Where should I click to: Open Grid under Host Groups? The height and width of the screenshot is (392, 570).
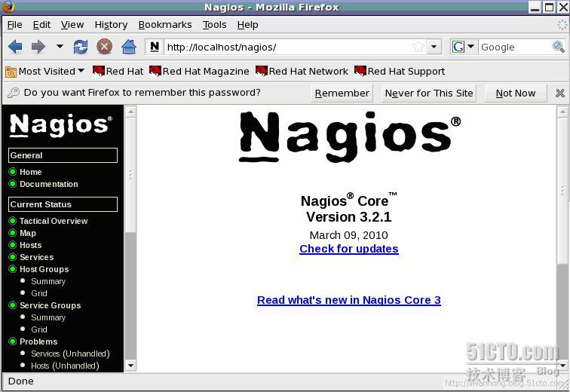click(x=39, y=293)
